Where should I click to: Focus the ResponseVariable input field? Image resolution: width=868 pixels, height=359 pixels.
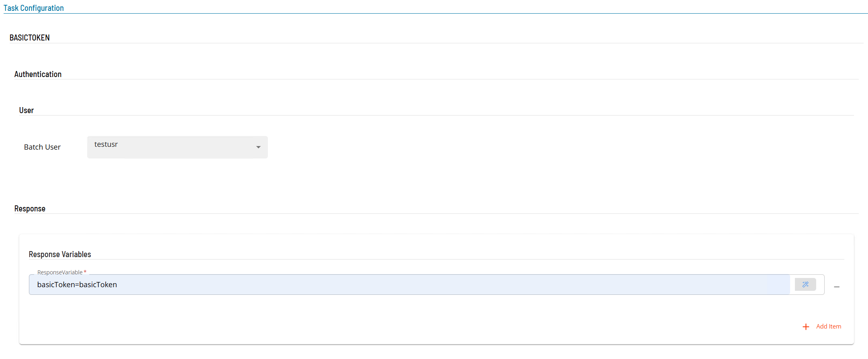pyautogui.click(x=409, y=284)
